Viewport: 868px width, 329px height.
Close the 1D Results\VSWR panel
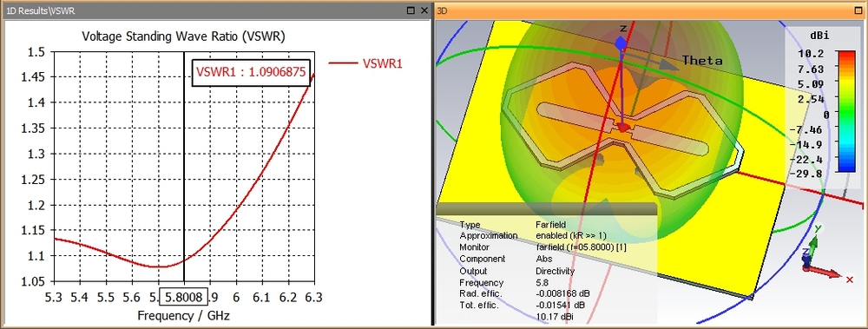[x=424, y=10]
